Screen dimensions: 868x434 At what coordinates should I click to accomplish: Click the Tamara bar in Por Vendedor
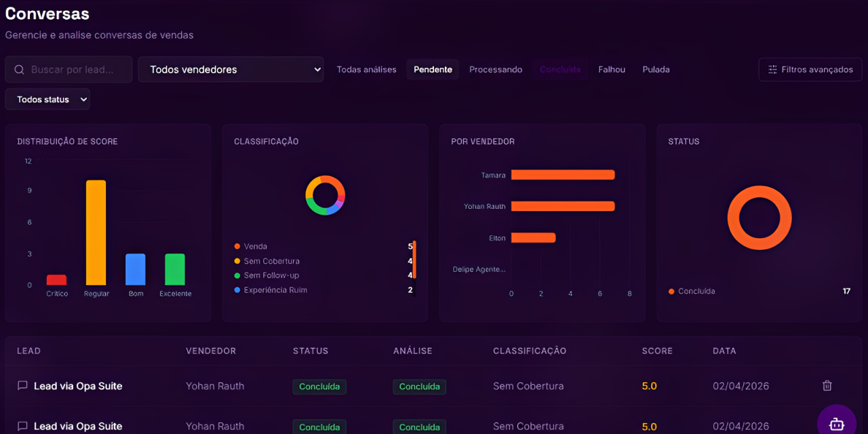tap(562, 175)
